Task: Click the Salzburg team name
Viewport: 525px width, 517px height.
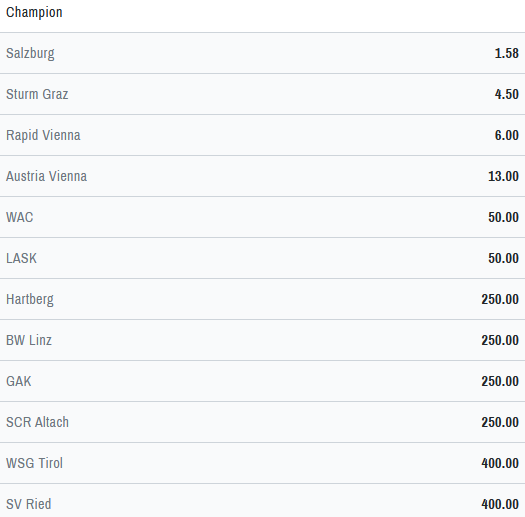Action: tap(30, 54)
